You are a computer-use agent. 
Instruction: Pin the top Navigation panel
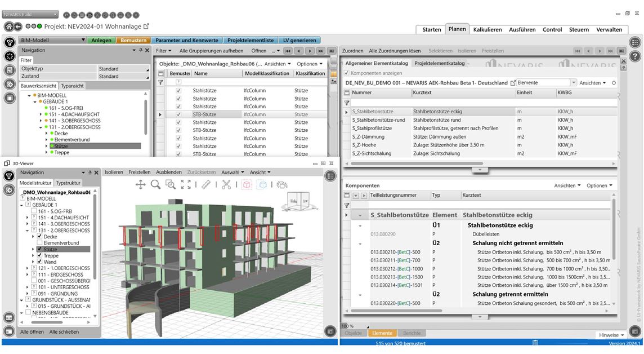click(x=141, y=50)
